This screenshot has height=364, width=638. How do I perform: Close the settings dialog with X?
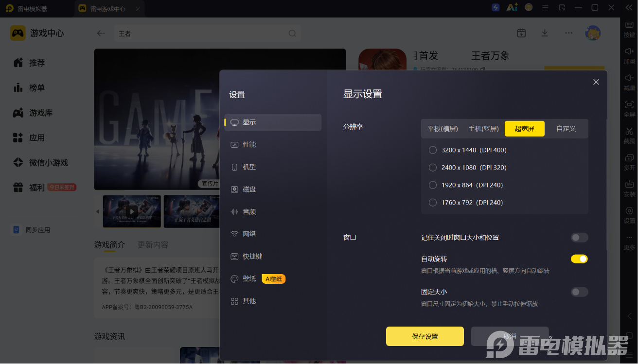pos(596,82)
